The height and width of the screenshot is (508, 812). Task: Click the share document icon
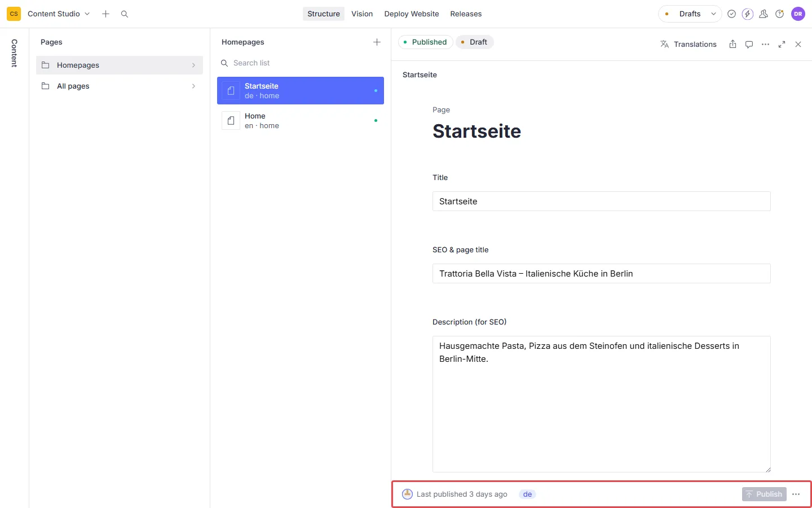[x=732, y=44]
